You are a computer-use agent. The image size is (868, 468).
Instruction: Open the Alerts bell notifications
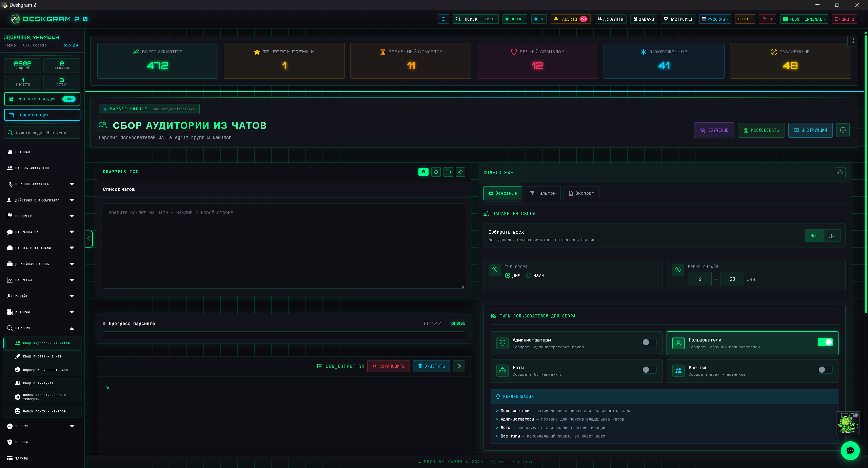570,19
